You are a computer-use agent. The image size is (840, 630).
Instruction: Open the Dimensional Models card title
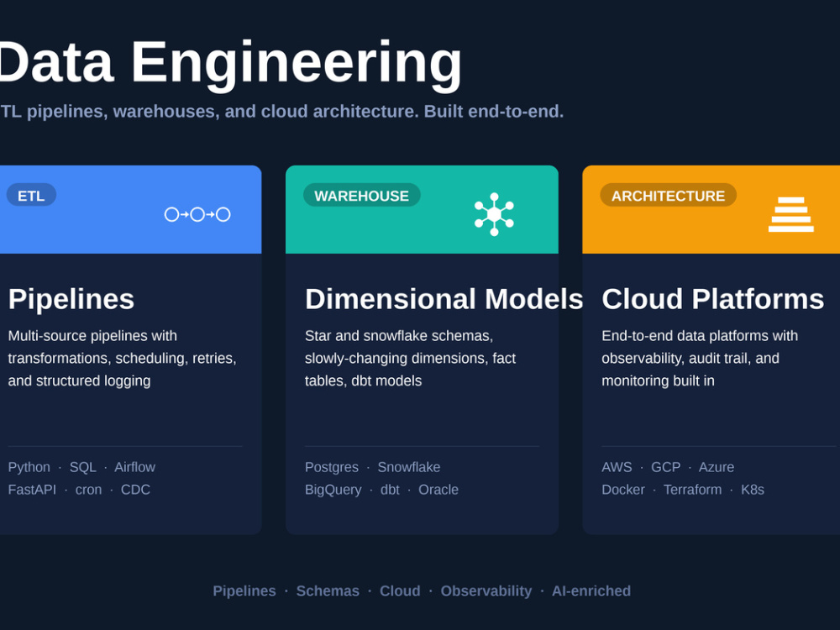coord(444,299)
